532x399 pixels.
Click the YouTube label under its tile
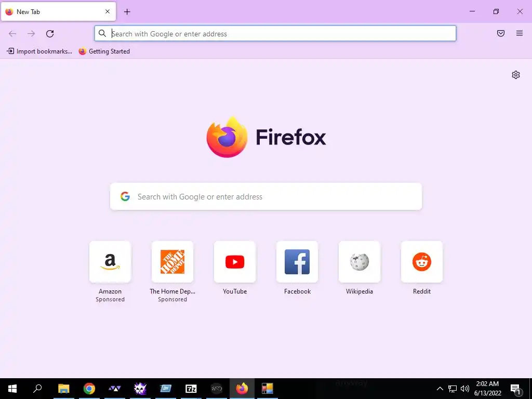(x=235, y=291)
